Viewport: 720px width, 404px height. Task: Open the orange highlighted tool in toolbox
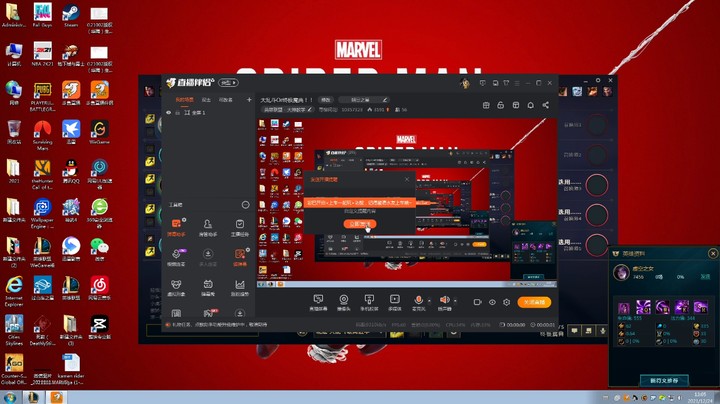click(x=240, y=258)
